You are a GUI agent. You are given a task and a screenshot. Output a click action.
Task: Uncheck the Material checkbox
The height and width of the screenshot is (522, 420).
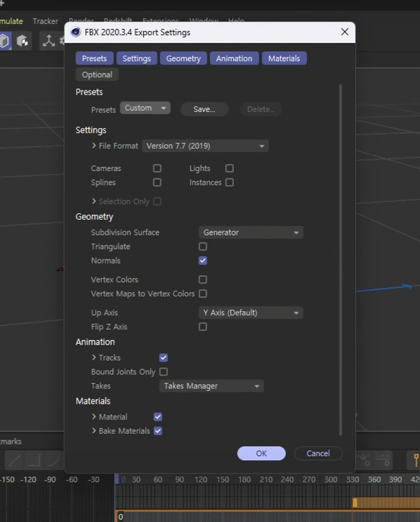[x=158, y=417]
